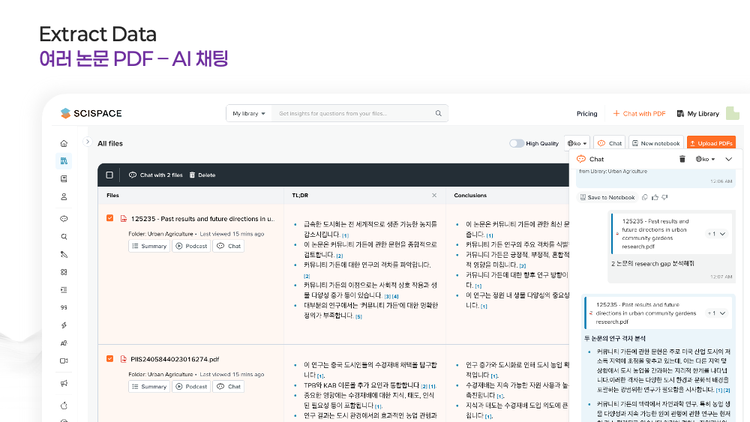Click the TL;DR column header
This screenshot has height=422, width=750.
point(300,195)
